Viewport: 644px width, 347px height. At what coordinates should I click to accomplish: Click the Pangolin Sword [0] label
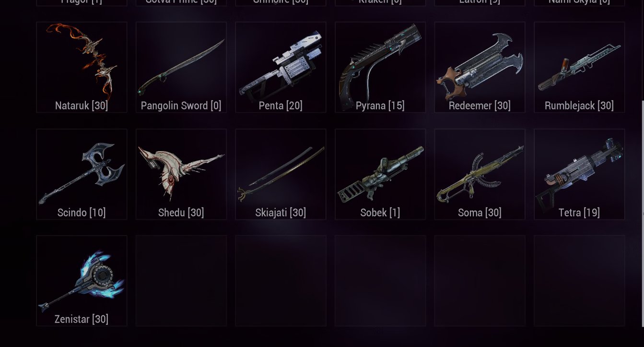181,106
